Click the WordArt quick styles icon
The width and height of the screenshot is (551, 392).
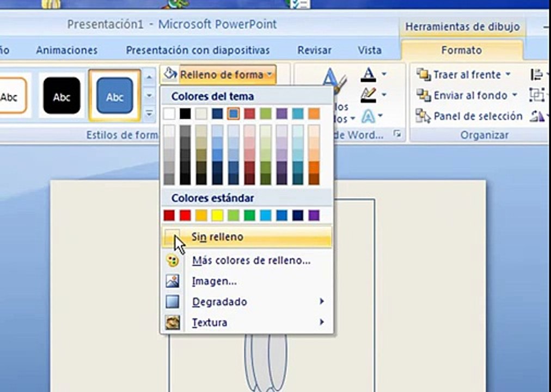tap(333, 82)
